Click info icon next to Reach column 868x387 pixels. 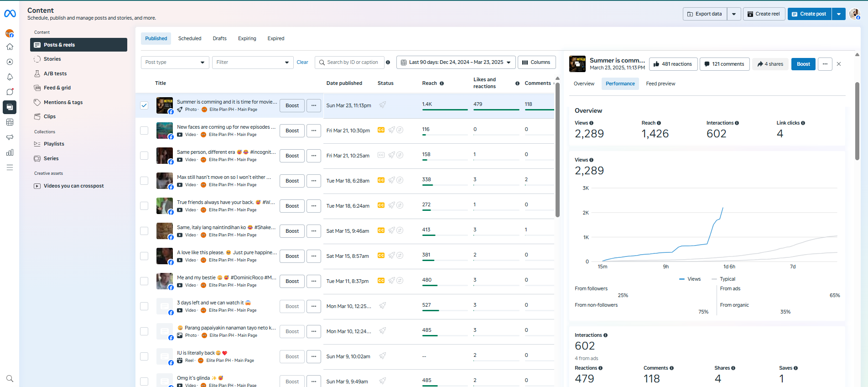[442, 84]
